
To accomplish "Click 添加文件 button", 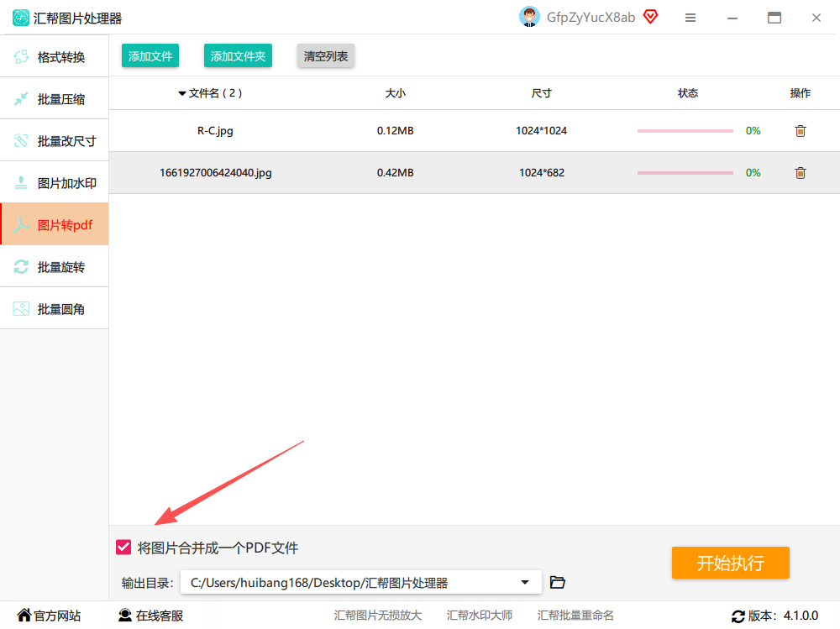I will 150,55.
